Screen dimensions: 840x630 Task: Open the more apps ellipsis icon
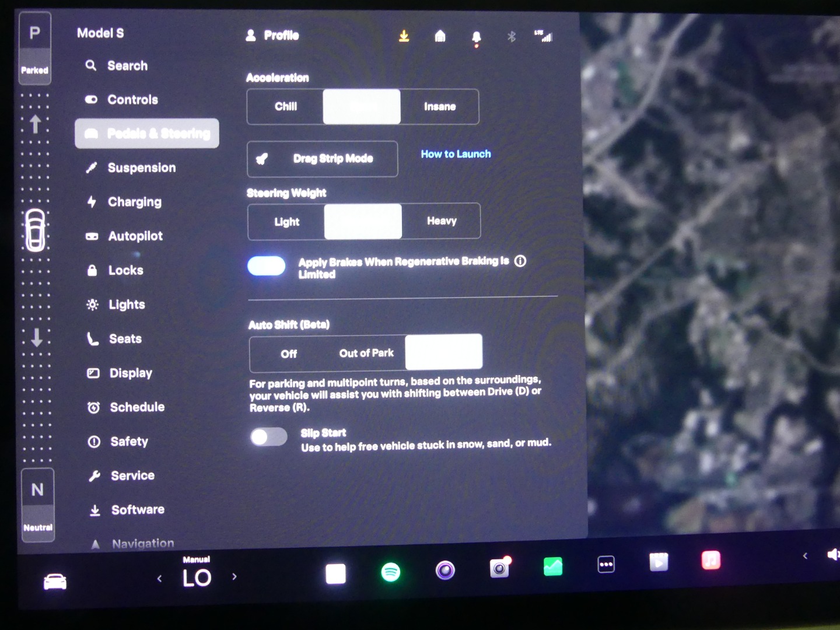point(606,564)
